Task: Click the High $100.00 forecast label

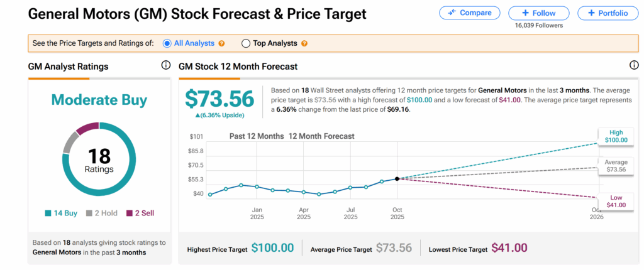Action: [616, 136]
